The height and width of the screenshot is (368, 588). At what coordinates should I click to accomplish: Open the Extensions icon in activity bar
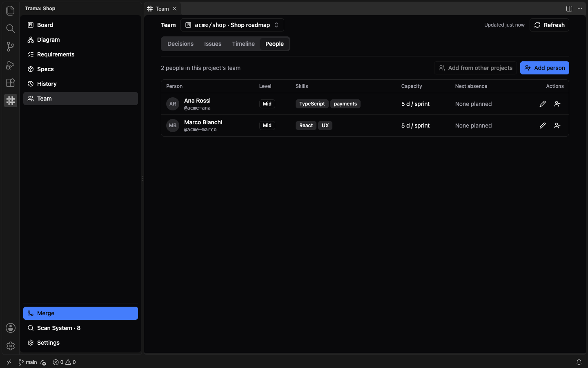11,83
